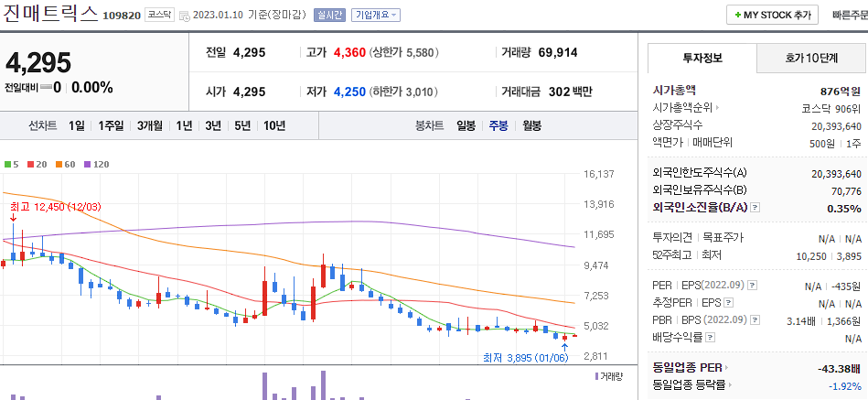Select the 1일 line chart period

(77, 125)
